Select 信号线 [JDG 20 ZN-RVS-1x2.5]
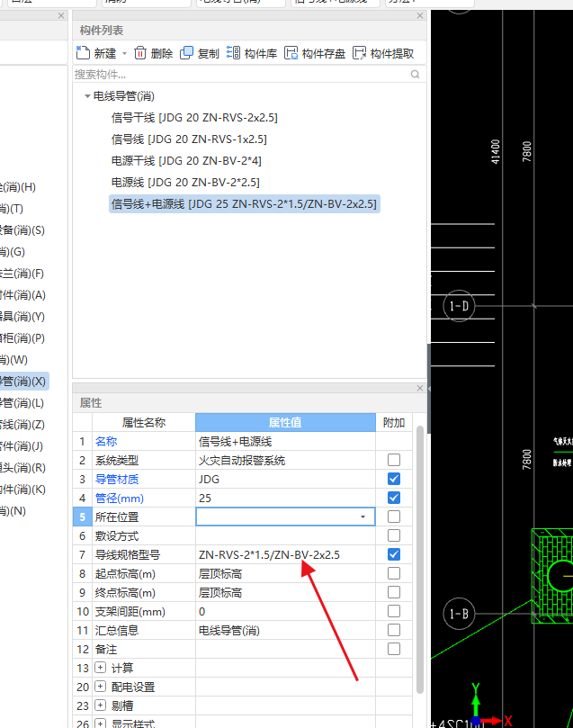Screen dimensions: 573x728 189,139
